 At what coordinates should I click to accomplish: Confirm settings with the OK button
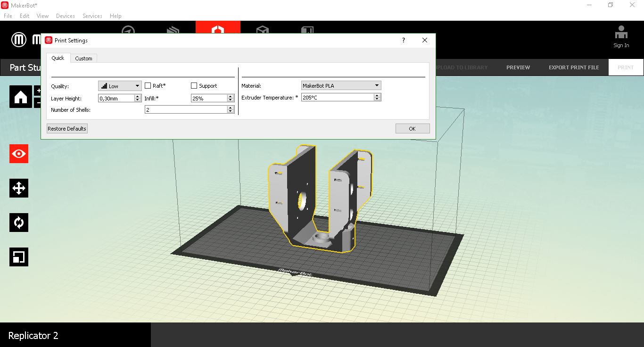click(x=413, y=129)
